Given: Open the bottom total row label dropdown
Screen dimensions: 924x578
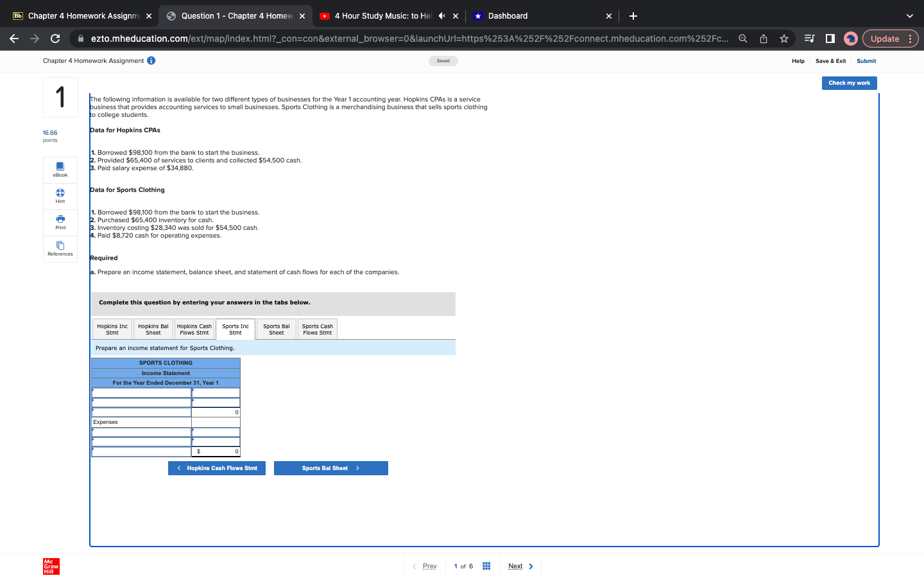Looking at the screenshot, I should 141,451.
